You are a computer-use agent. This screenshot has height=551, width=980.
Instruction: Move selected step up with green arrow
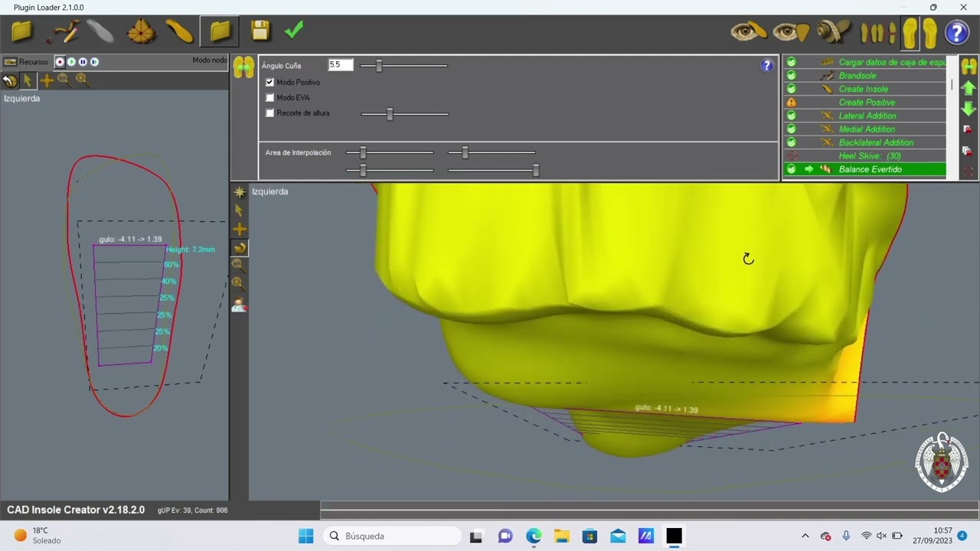969,88
